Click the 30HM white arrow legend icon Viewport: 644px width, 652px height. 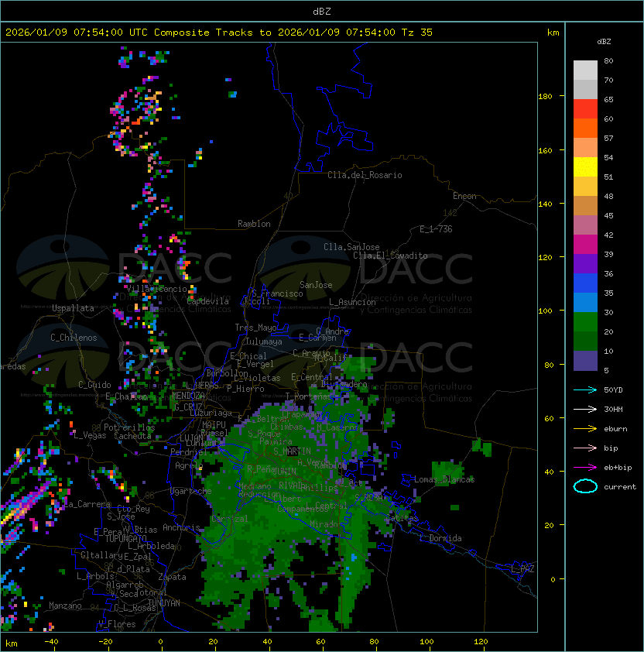(585, 410)
